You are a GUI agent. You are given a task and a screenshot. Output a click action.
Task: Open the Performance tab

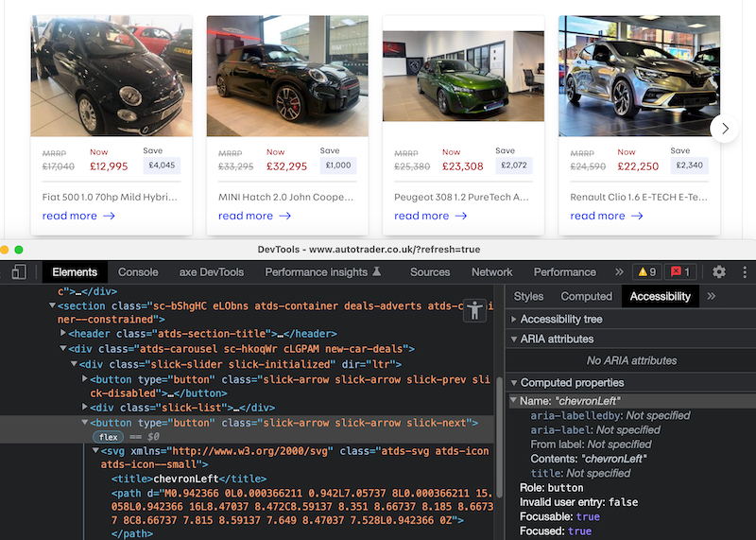[564, 272]
